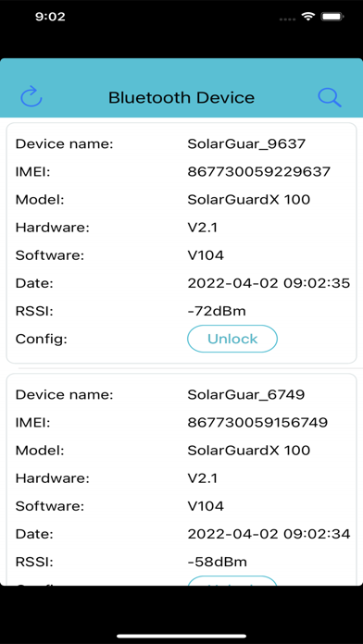Open search with magnifier icon
This screenshot has height=644, width=363.
click(x=330, y=97)
